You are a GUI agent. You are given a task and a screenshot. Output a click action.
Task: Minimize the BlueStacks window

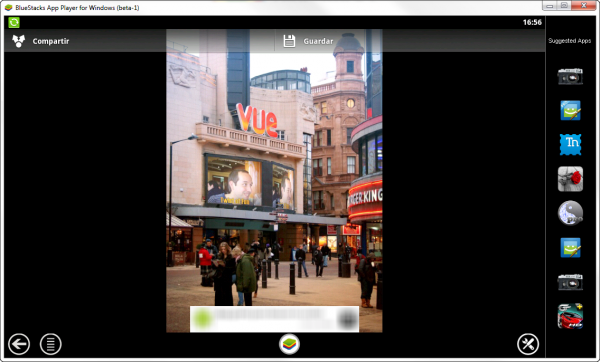550,6
